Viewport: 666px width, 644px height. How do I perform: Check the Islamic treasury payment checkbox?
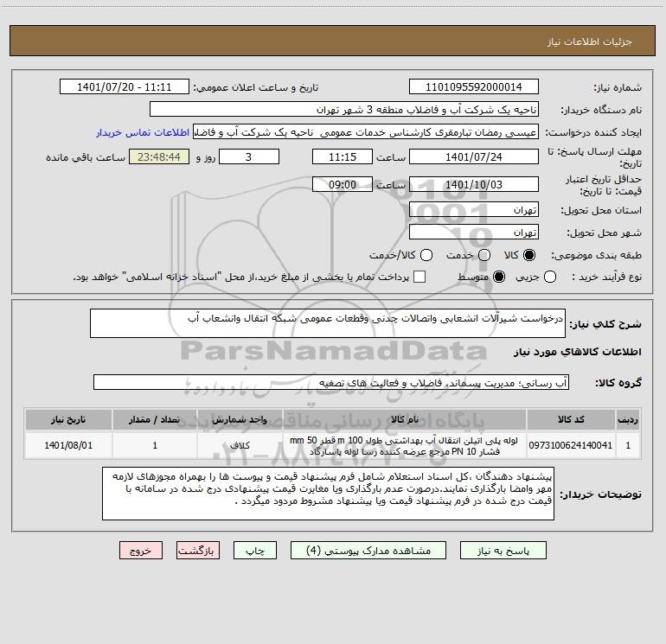coord(419,277)
